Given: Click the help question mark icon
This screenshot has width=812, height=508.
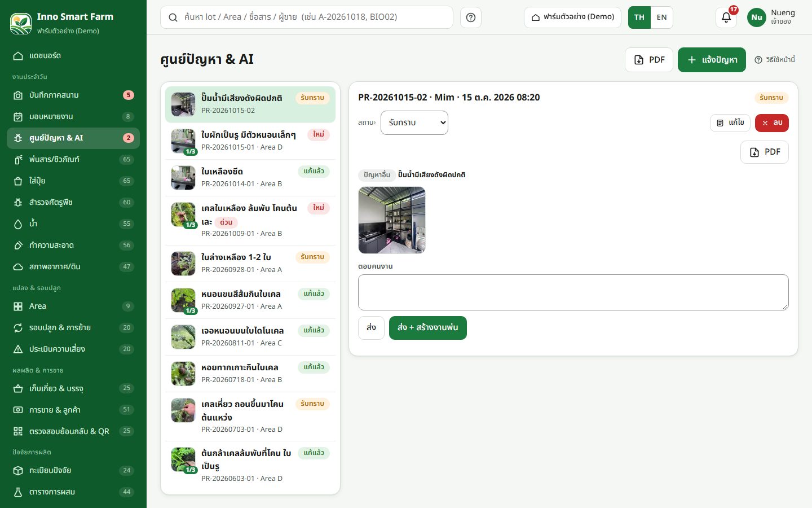Looking at the screenshot, I should pos(471,17).
